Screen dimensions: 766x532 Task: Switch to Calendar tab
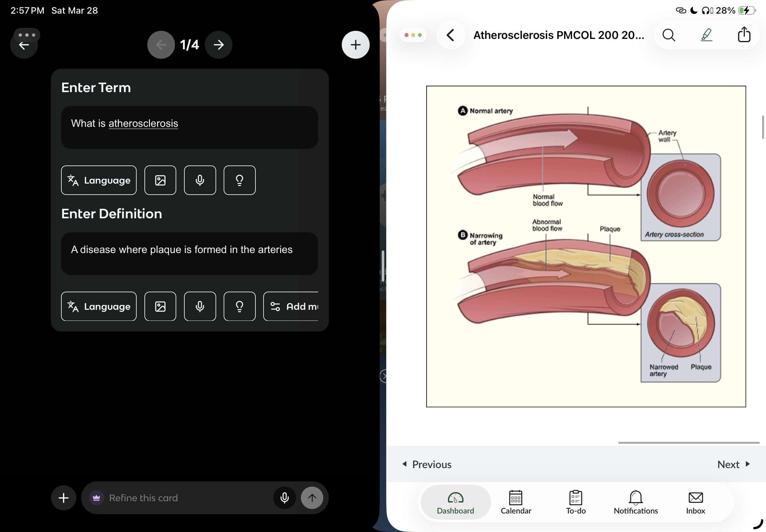coord(515,502)
